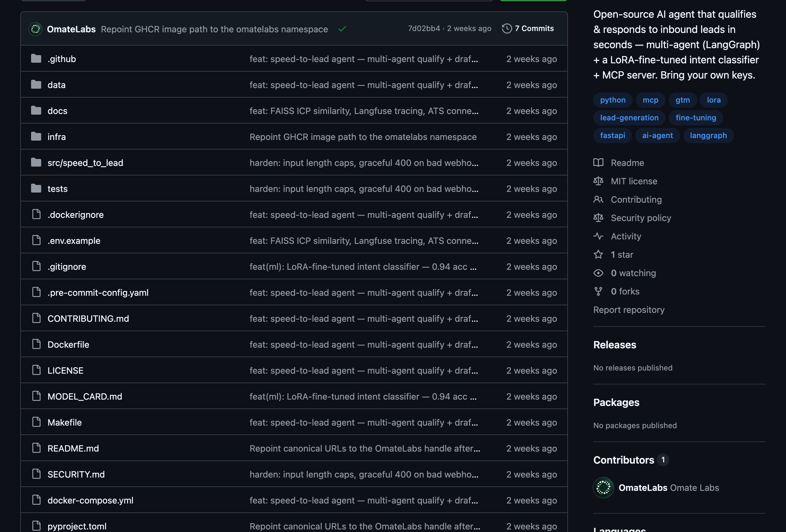Click the infra folder icon
This screenshot has width=786, height=532.
(x=36, y=136)
